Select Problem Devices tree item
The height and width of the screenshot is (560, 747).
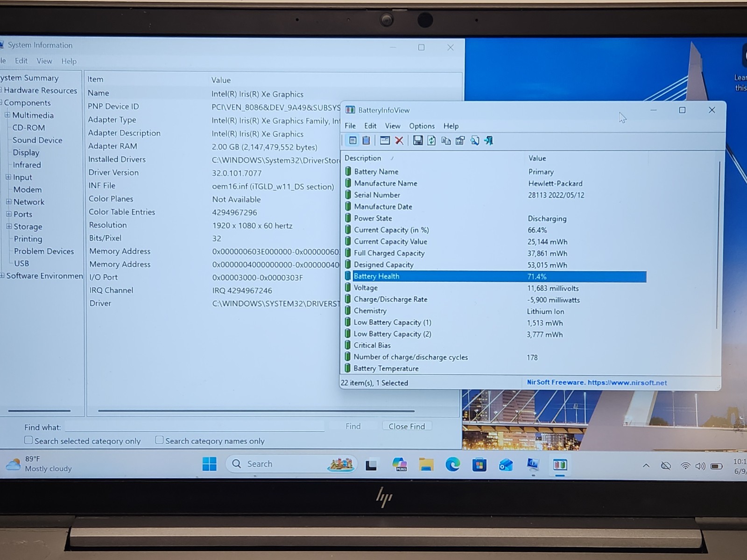[44, 251]
